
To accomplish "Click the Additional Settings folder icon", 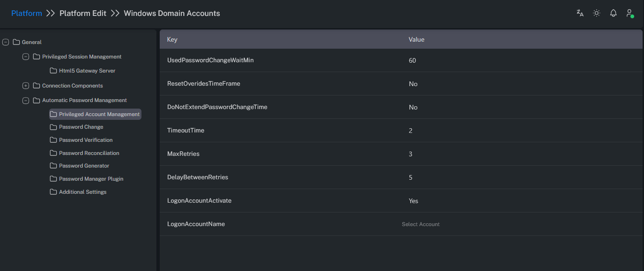I will pyautogui.click(x=53, y=192).
